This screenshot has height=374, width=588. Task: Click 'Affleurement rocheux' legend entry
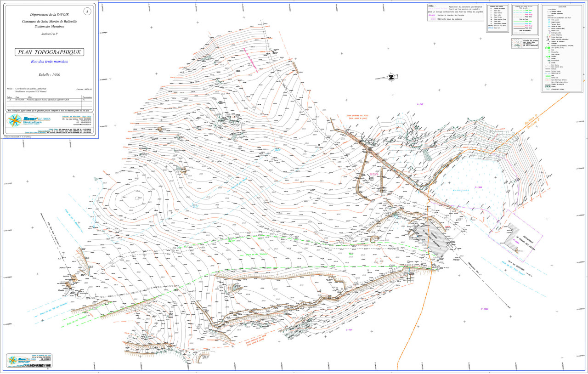click(558, 89)
